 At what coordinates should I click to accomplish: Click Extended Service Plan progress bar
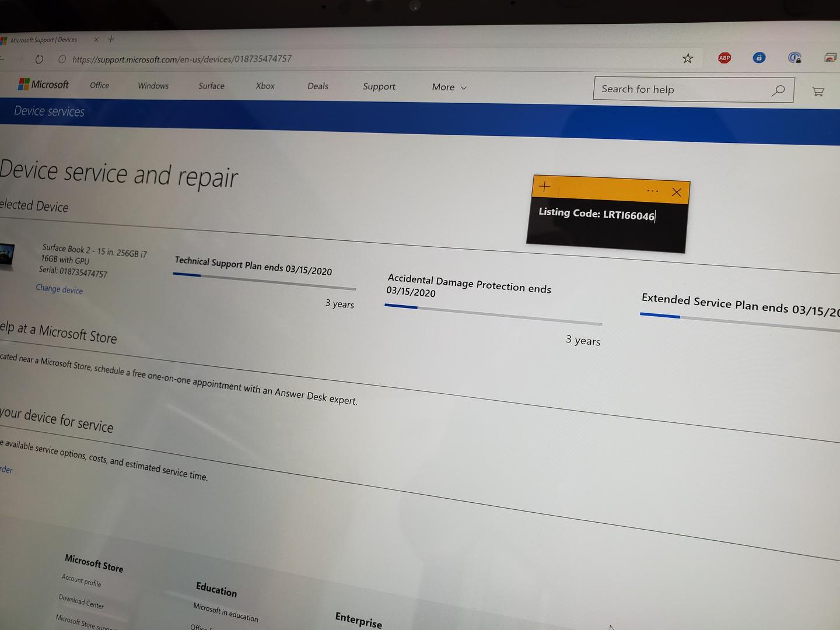pyautogui.click(x=740, y=323)
